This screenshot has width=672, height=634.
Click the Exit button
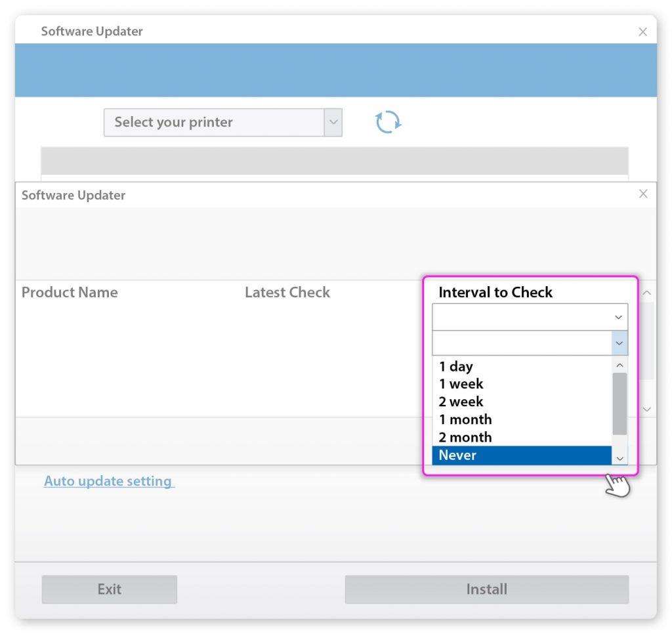point(109,589)
